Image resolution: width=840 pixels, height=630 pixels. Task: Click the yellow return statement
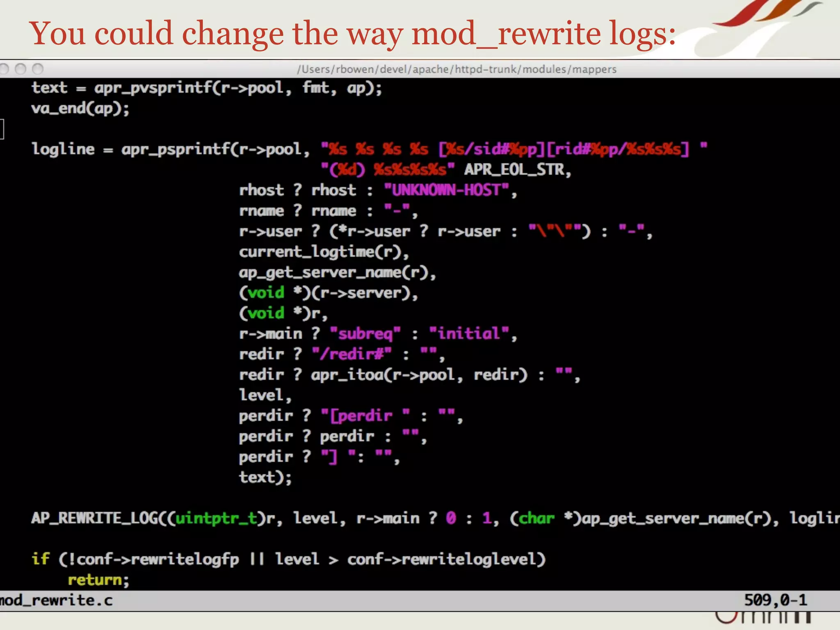[98, 580]
